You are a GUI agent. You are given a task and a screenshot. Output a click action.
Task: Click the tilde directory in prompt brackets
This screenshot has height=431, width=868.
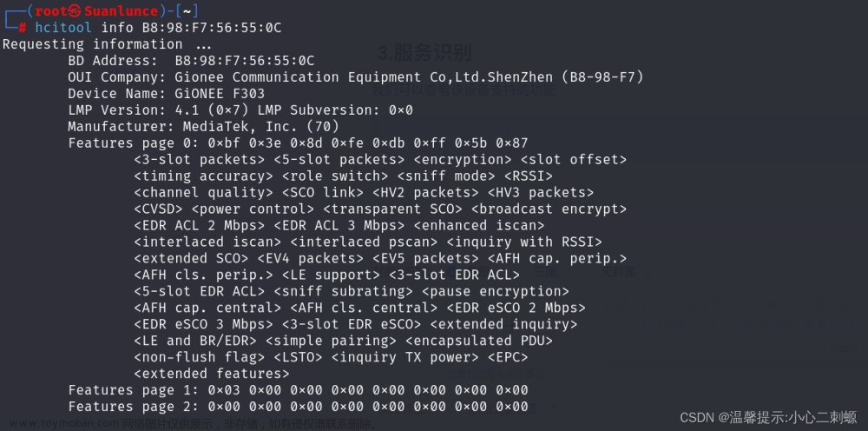click(187, 10)
